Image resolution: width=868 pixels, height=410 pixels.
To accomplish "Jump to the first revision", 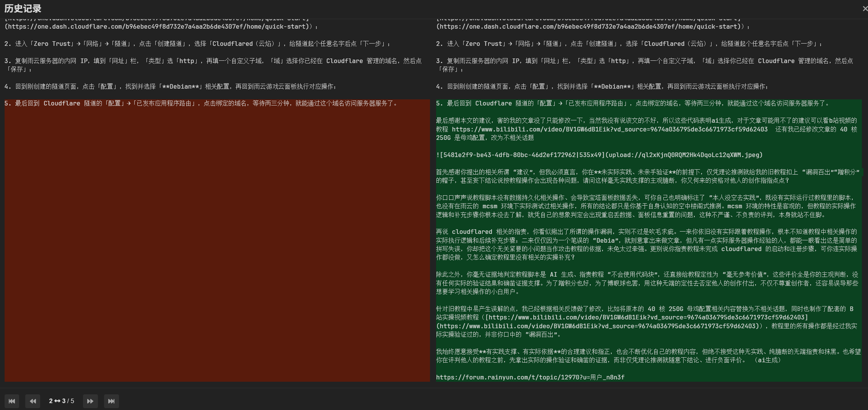I will coord(12,401).
